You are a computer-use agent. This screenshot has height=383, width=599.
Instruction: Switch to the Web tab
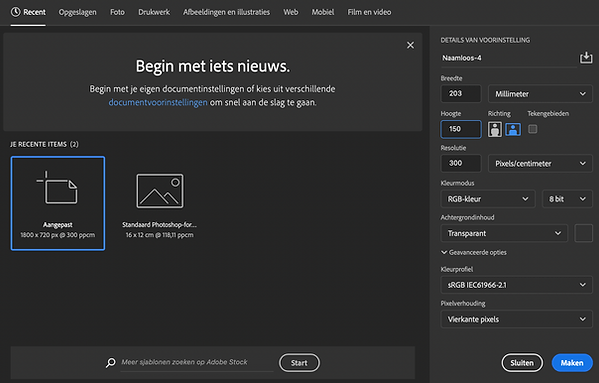point(291,12)
